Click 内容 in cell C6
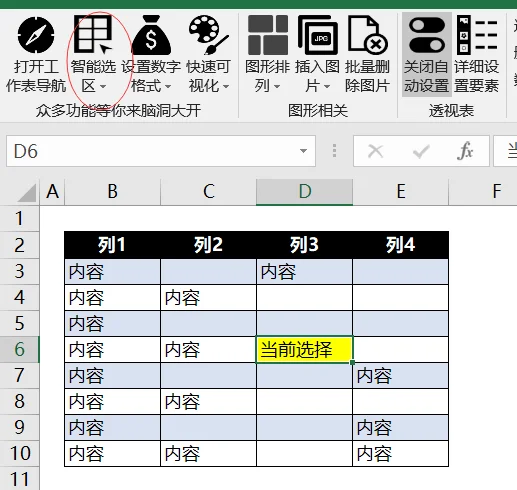Viewport: 517px width, 490px height. point(182,350)
